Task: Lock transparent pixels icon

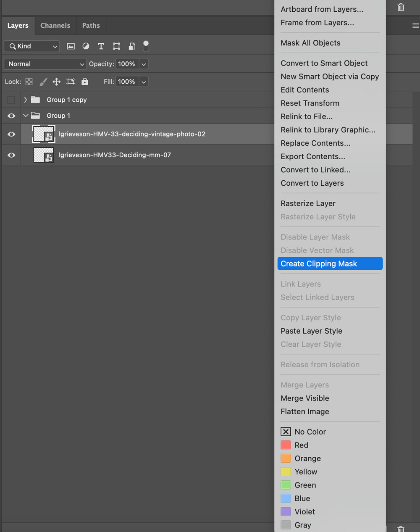Action: coord(29,82)
